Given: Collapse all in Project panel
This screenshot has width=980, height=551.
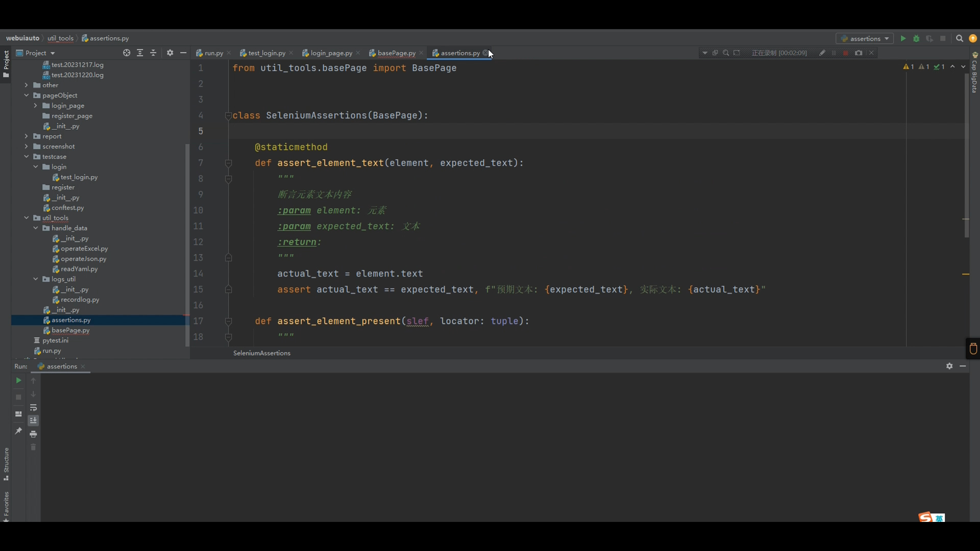Looking at the screenshot, I should pyautogui.click(x=153, y=53).
